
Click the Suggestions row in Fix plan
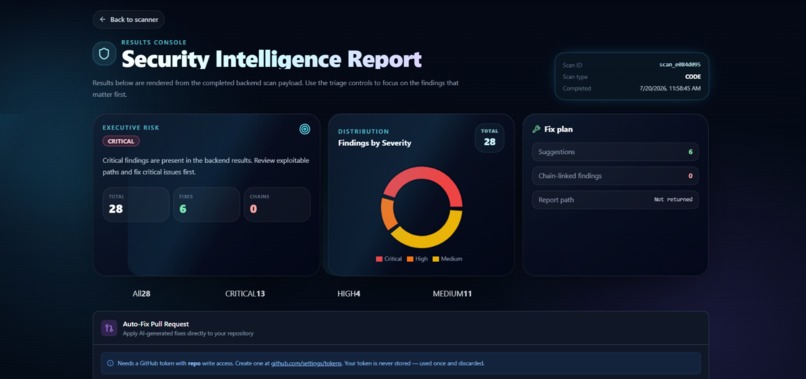click(615, 152)
